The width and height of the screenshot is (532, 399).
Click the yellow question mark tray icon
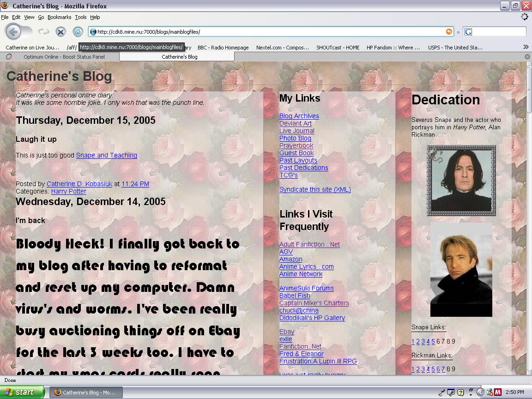(x=460, y=392)
